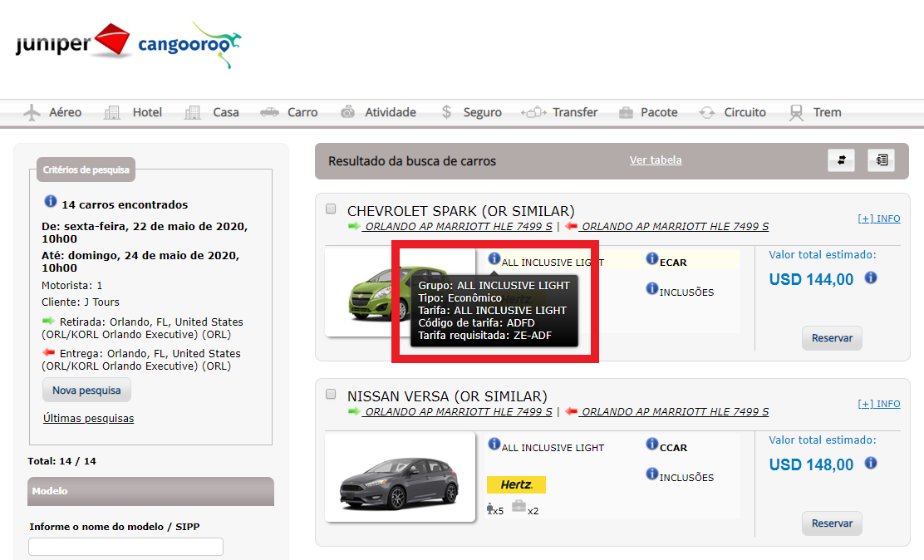Click the NISSAN VERSA (OR SIMILAR) title
Image resolution: width=924 pixels, height=560 pixels.
[x=447, y=396]
